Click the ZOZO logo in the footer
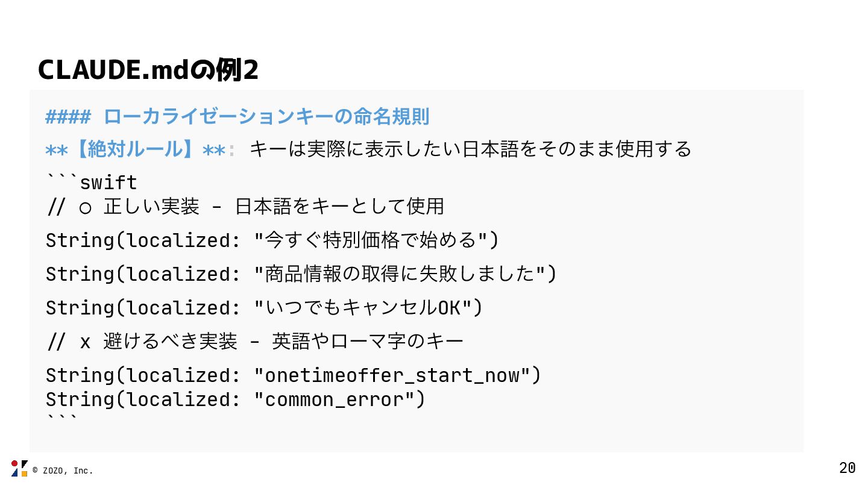This screenshot has width=868, height=488. point(19,468)
